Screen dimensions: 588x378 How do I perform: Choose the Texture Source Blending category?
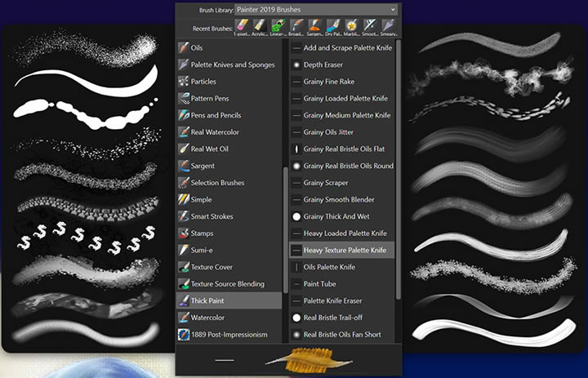click(229, 284)
